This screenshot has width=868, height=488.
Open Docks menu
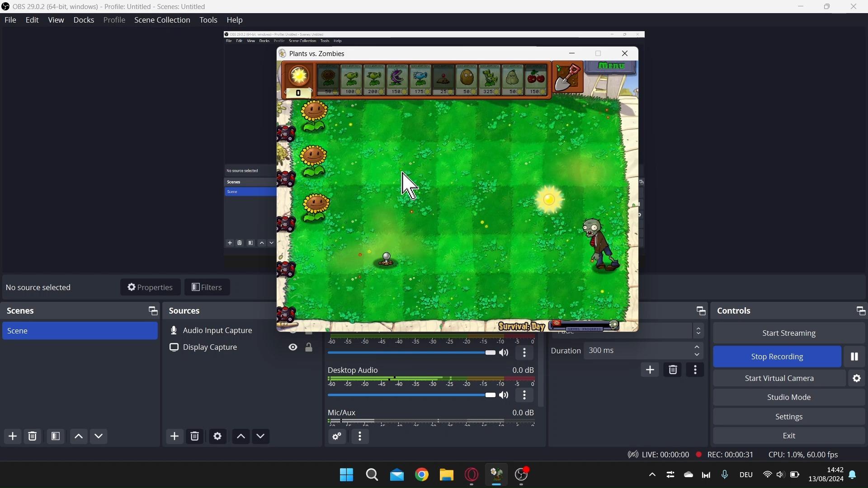click(84, 20)
